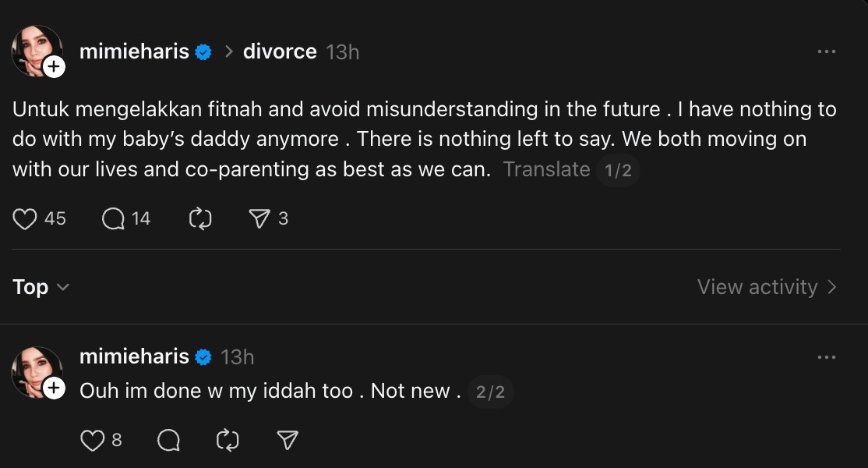This screenshot has height=468, width=868.
Task: Reply to the iddah comment
Action: coord(168,441)
